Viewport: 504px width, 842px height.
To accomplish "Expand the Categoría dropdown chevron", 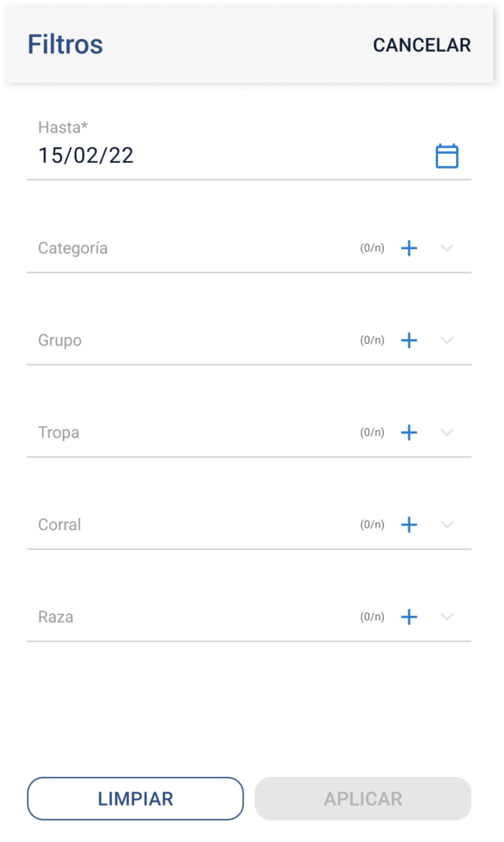I will pos(447,248).
